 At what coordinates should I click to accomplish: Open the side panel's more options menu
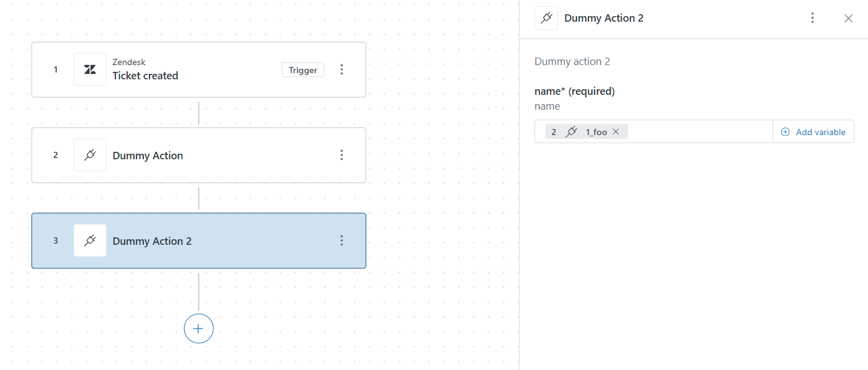pyautogui.click(x=812, y=18)
